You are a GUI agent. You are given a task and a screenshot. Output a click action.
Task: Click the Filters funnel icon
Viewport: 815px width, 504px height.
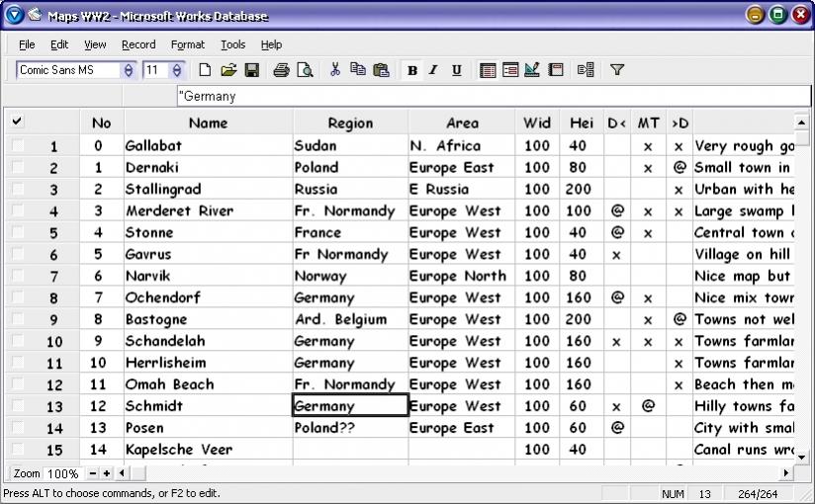pyautogui.click(x=617, y=70)
